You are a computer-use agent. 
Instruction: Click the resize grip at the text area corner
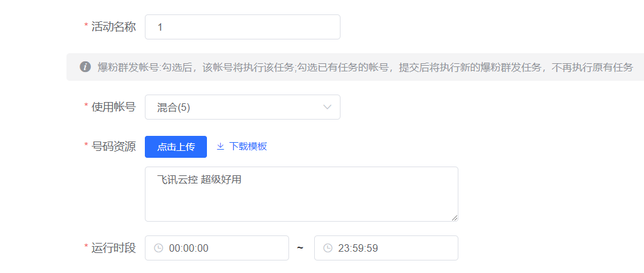coord(454,218)
